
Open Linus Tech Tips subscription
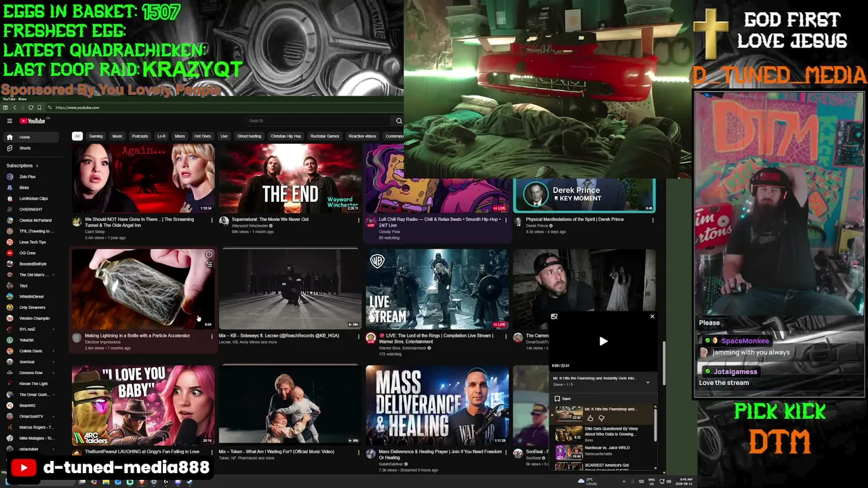click(33, 242)
